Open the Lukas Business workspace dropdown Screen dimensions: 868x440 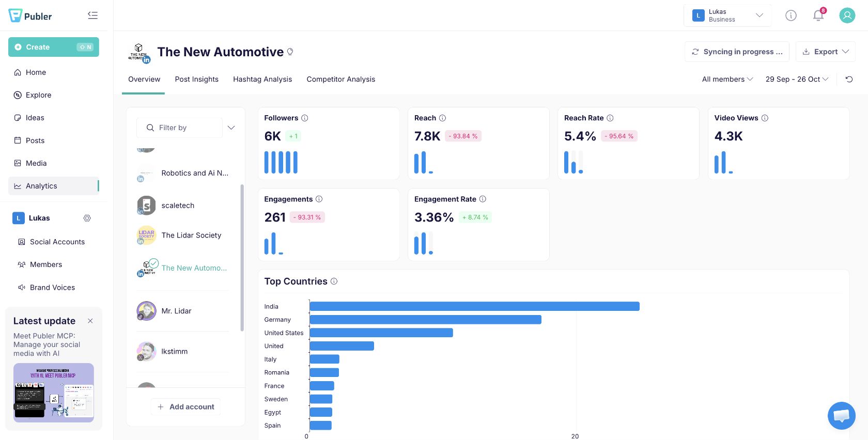coord(727,15)
